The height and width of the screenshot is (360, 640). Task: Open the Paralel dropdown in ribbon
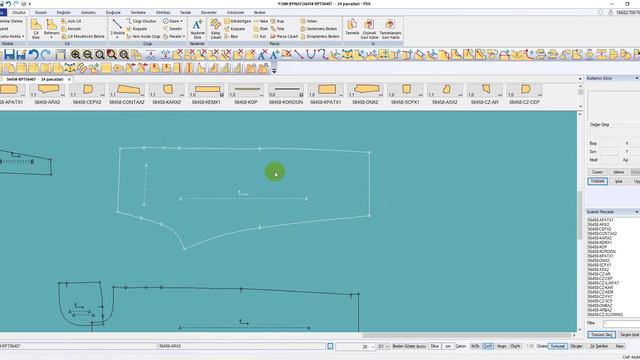[174, 36]
